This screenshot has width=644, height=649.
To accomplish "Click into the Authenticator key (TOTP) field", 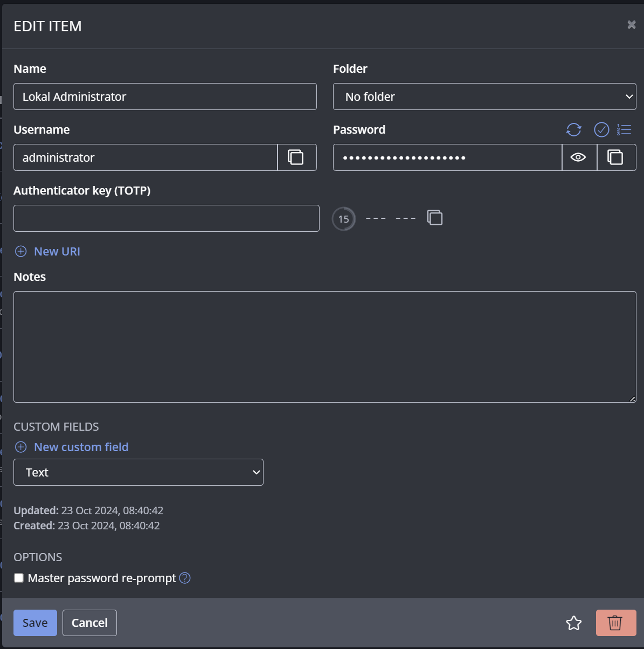I will click(x=166, y=218).
